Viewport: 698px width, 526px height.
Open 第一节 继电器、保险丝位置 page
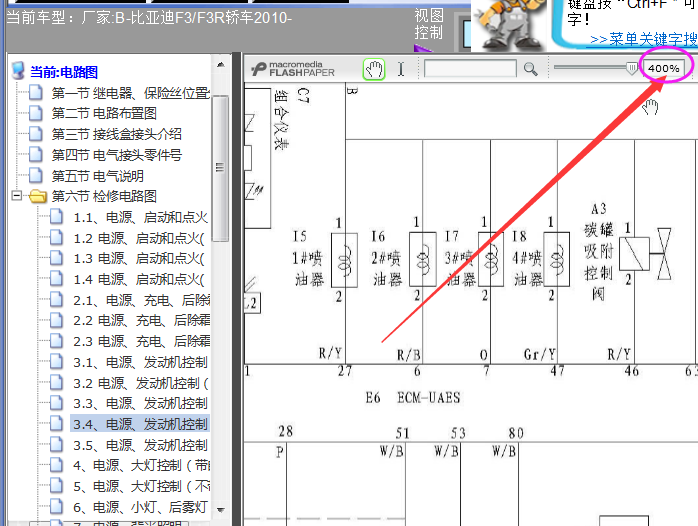coord(130,93)
